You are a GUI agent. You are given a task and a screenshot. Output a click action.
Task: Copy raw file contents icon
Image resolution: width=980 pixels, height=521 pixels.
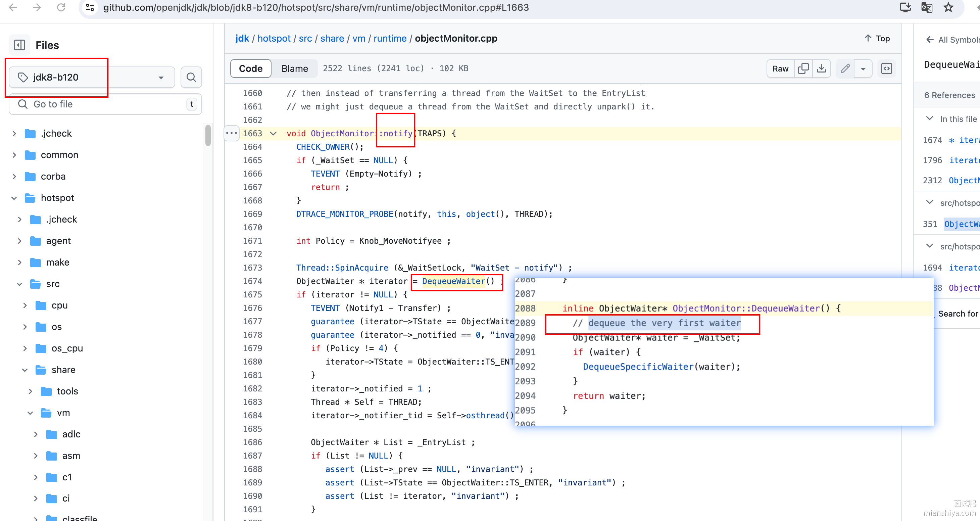[x=803, y=68]
